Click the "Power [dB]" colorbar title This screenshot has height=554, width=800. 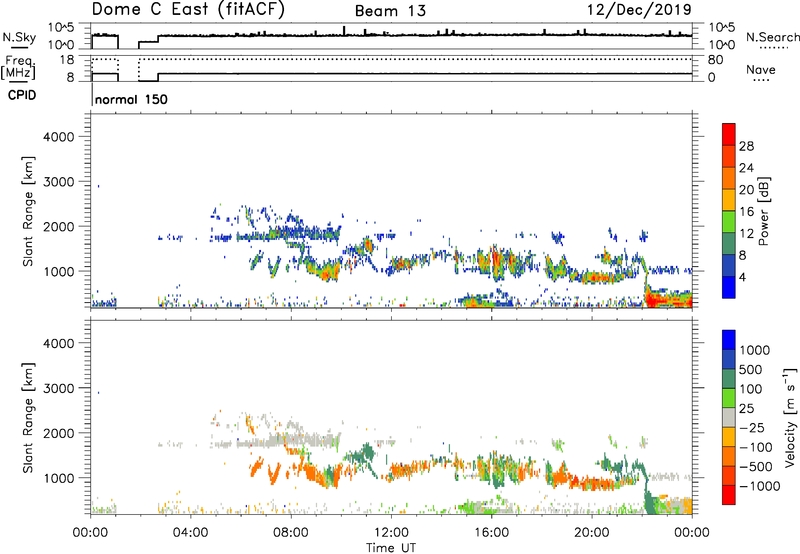(x=764, y=211)
